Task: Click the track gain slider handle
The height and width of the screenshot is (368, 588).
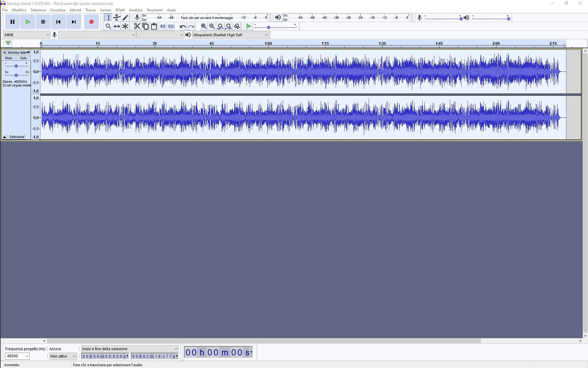Action: [x=16, y=66]
